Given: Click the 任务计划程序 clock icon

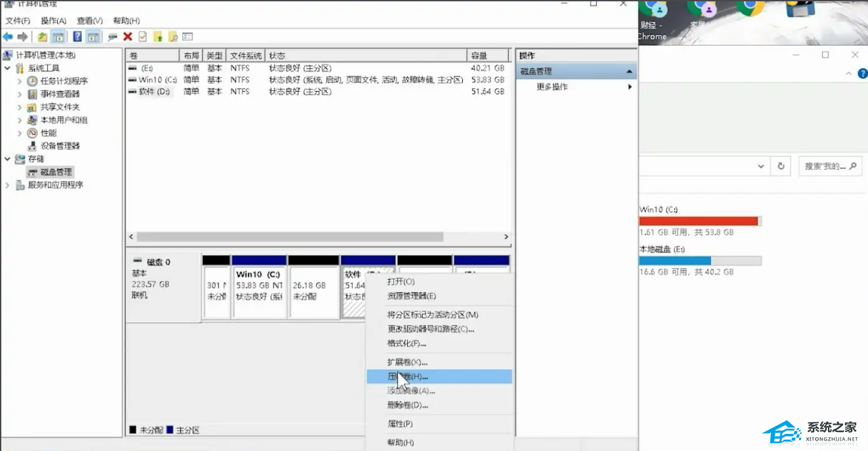Looking at the screenshot, I should pos(32,81).
